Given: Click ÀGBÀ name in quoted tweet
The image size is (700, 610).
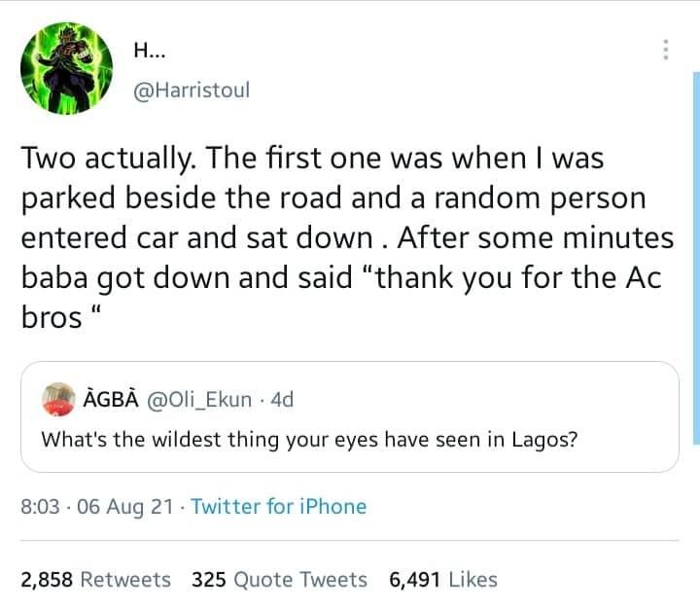Looking at the screenshot, I should point(111,400).
